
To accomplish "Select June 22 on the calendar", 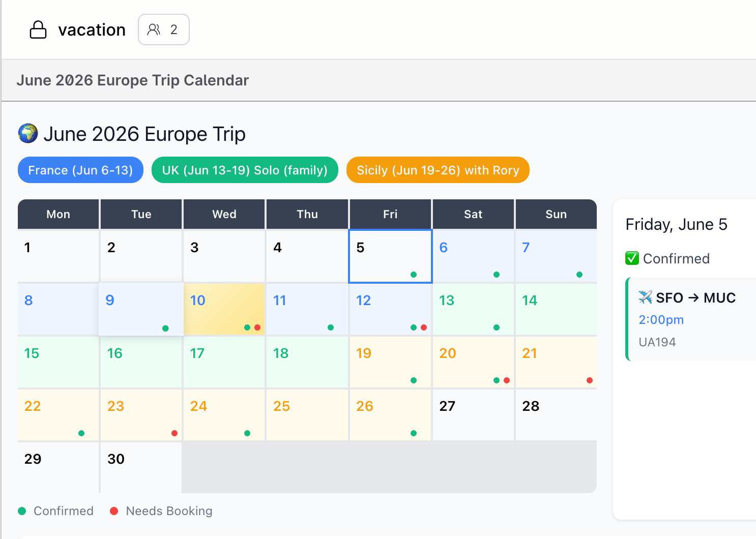I will click(x=59, y=415).
